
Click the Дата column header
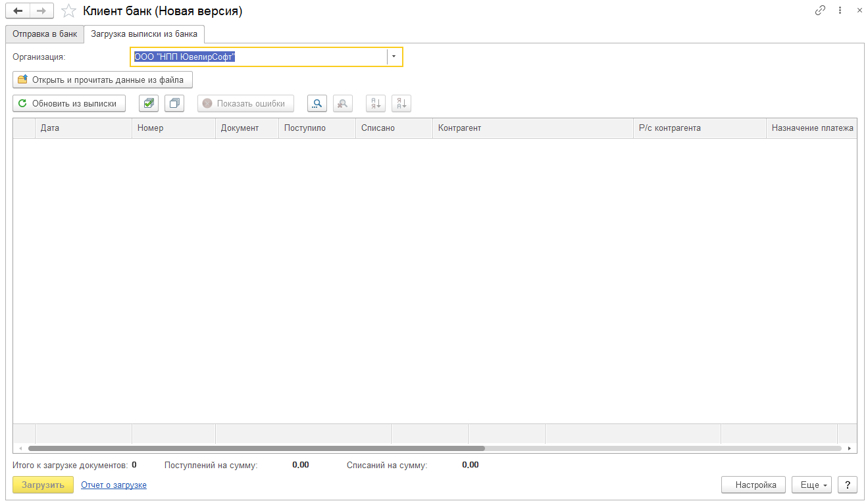pyautogui.click(x=84, y=128)
